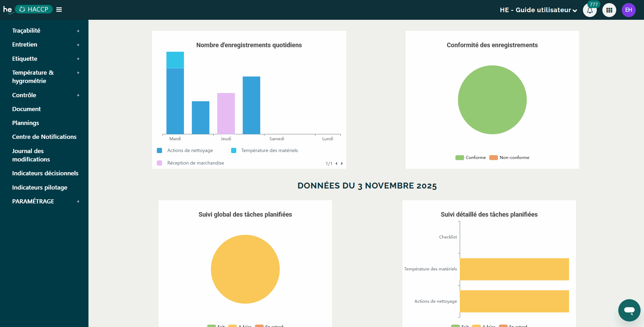Click the HACCP module badge
Viewport: 644px width, 327px height.
click(34, 9)
